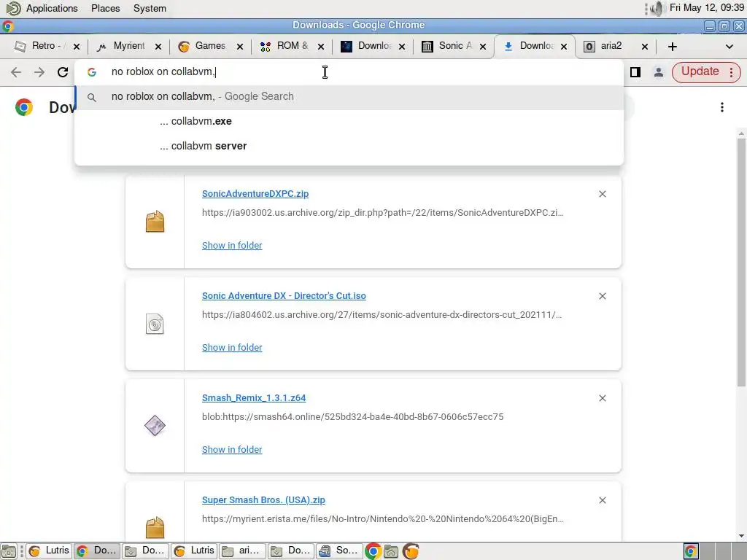Select the Google Search suggestion row
Viewport: 747px width, 560px height.
(x=349, y=97)
